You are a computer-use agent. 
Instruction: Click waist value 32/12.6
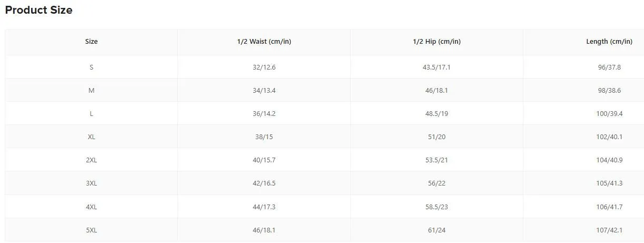click(x=264, y=67)
